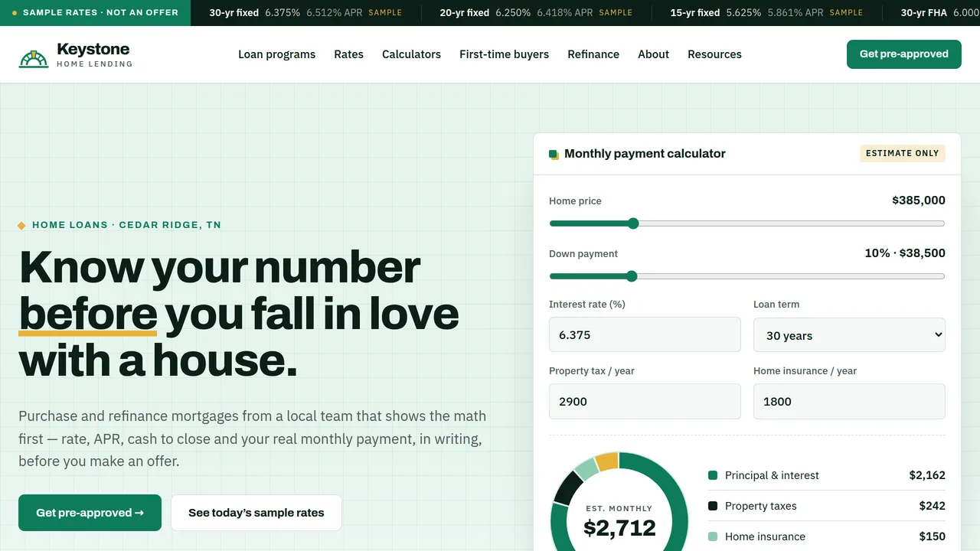Click the Sample Rates Not An Offer banner
This screenshot has height=551, width=980.
pyautogui.click(x=95, y=13)
